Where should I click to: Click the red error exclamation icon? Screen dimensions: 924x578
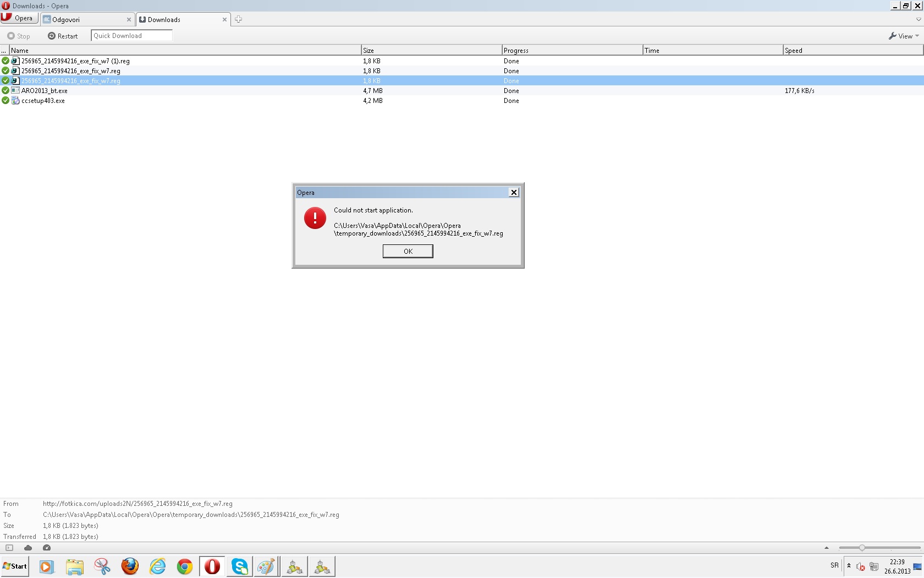[315, 219]
